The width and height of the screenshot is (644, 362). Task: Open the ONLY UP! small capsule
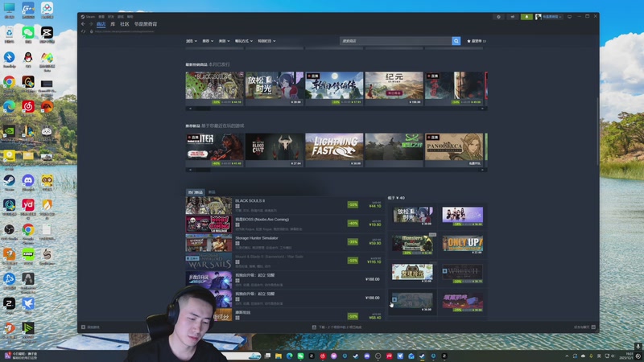pyautogui.click(x=462, y=245)
